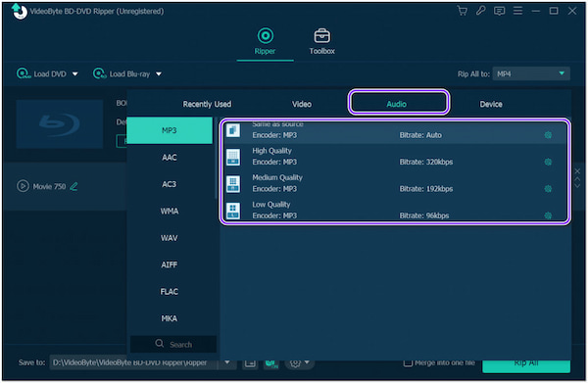Open settings gear for 320kbps preset

point(548,162)
